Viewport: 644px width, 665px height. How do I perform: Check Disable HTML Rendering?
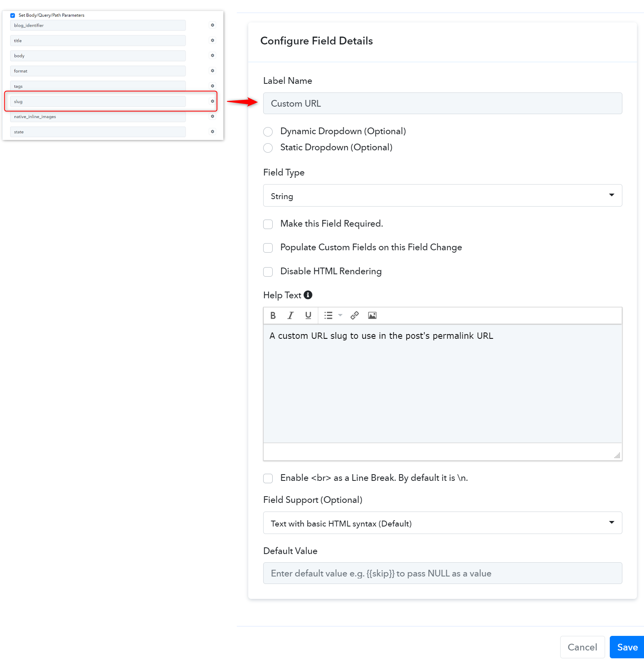pos(268,272)
